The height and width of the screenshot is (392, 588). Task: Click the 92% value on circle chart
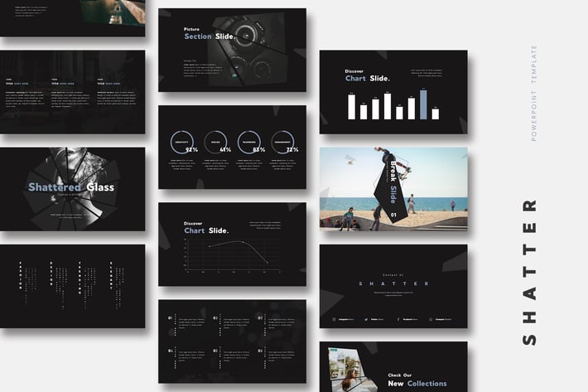[x=191, y=150]
